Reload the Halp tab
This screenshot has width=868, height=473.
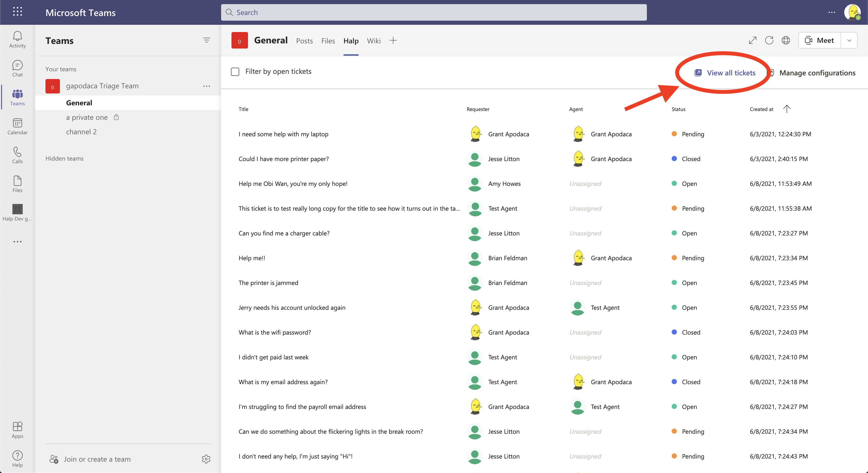point(769,40)
